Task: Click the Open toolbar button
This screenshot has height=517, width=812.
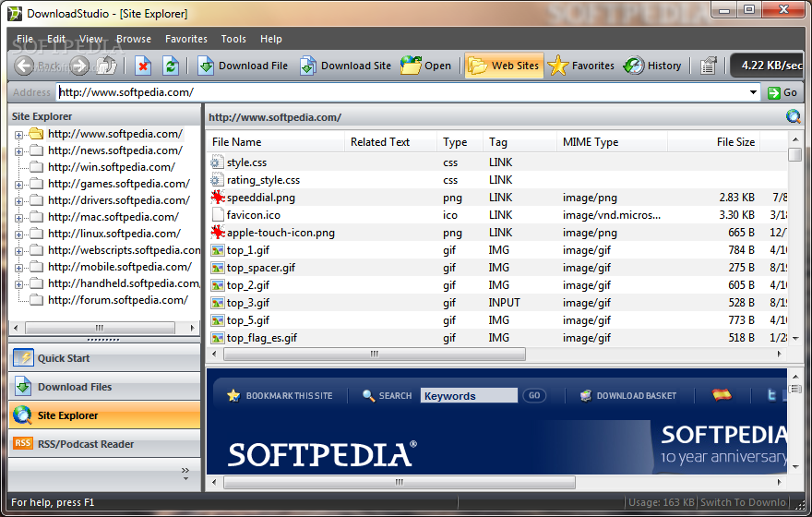Action: [x=425, y=66]
